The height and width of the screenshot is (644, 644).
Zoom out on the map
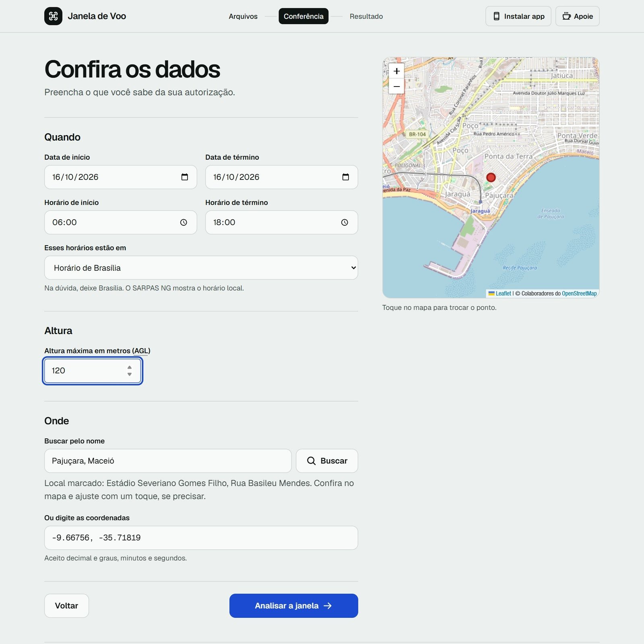click(x=396, y=86)
